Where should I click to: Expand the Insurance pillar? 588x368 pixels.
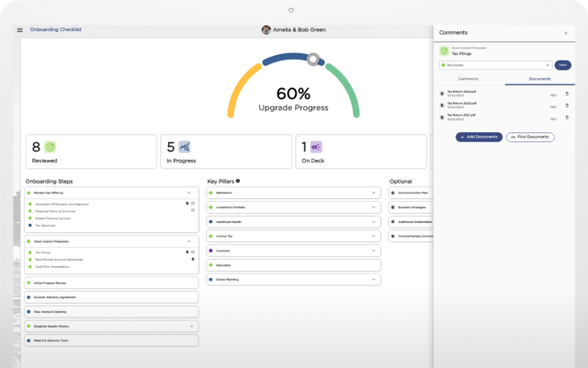(x=374, y=251)
